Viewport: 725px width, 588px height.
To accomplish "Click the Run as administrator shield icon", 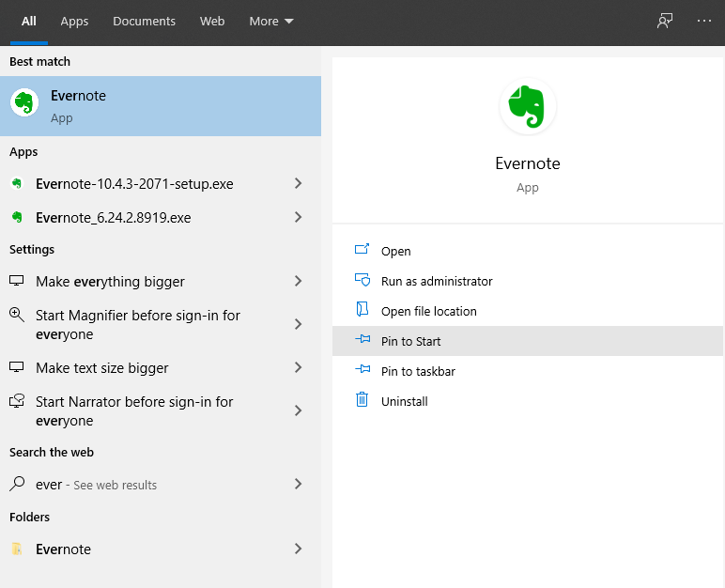I will (362, 281).
